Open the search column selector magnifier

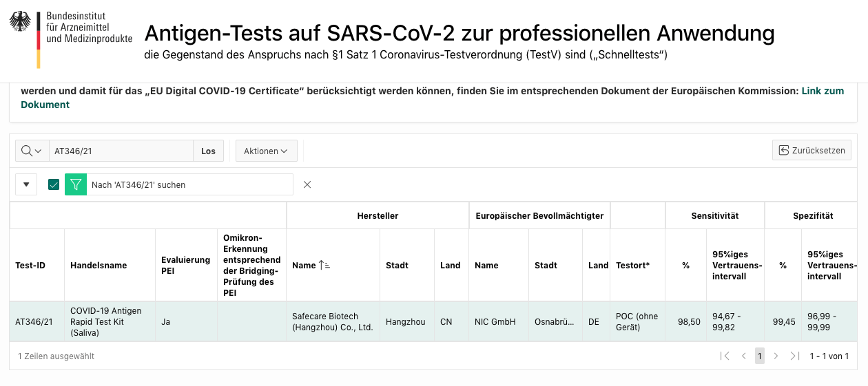pyautogui.click(x=32, y=151)
